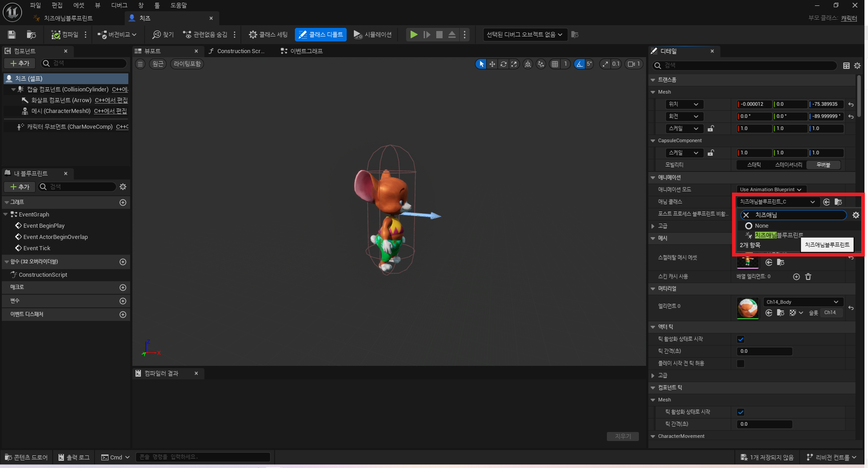Open File (파일) menu

36,5
